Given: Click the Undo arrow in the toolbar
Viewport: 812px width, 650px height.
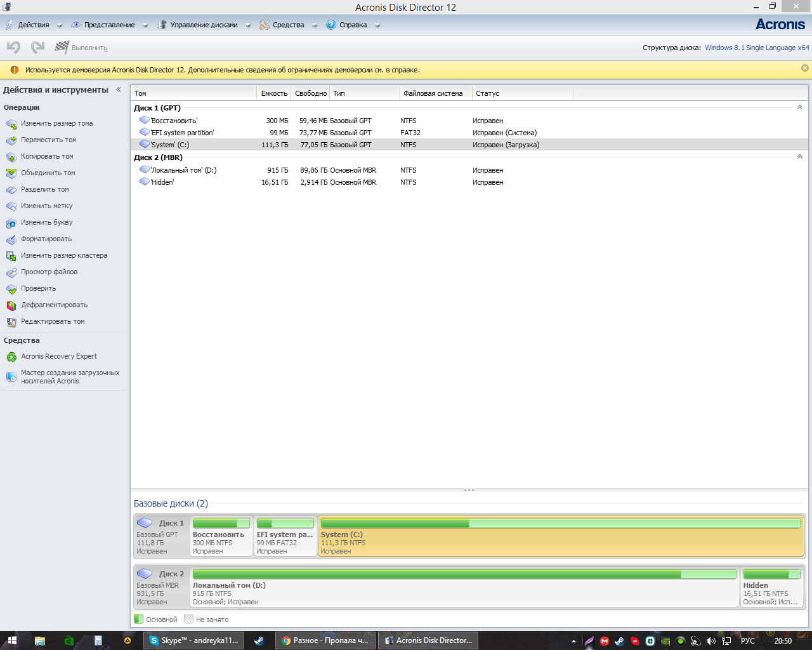Looking at the screenshot, I should point(13,48).
